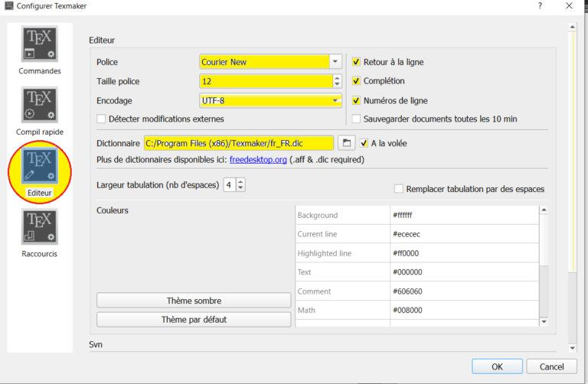Apply the Thème sombre
Viewport: 588px width, 384px height.
coord(194,301)
